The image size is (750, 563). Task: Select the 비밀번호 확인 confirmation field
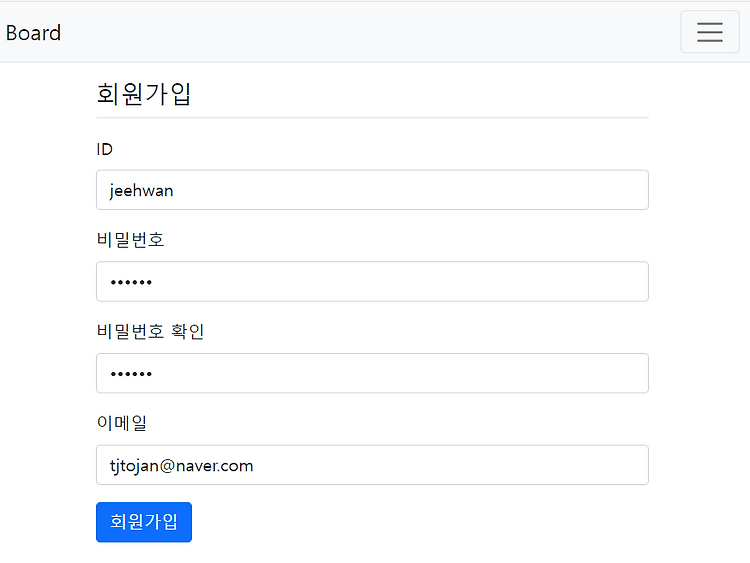pyautogui.click(x=372, y=373)
